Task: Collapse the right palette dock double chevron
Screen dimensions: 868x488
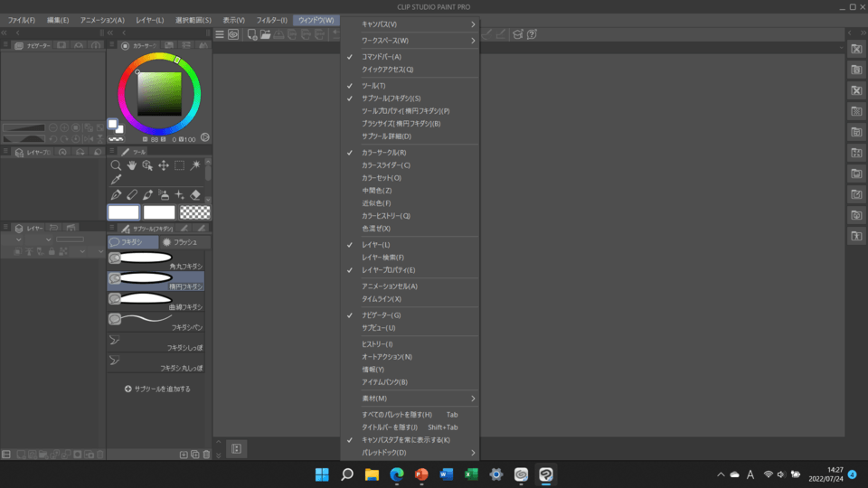Action: pyautogui.click(x=863, y=33)
